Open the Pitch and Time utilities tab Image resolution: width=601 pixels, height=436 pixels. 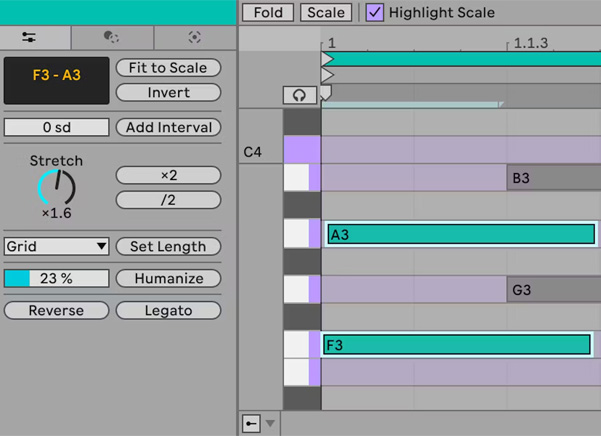coord(29,37)
